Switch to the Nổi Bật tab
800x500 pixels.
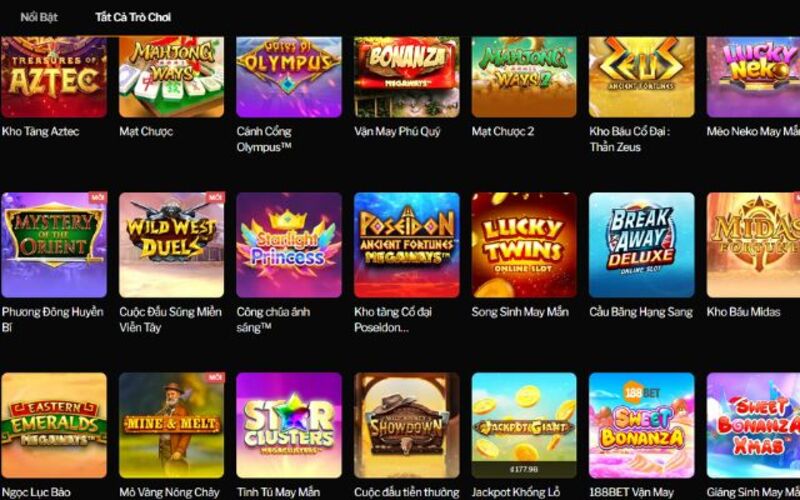pos(39,17)
